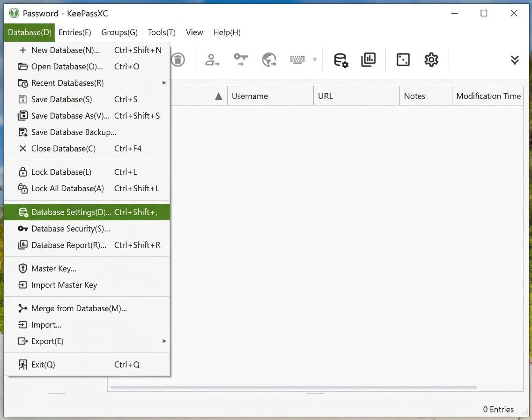Open Database Settings(D)... highlighted entry
This screenshot has width=532, height=420.
pos(87,212)
